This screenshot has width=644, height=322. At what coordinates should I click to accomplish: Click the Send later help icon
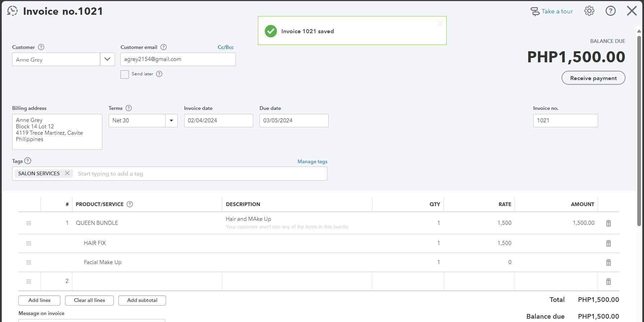pyautogui.click(x=159, y=74)
